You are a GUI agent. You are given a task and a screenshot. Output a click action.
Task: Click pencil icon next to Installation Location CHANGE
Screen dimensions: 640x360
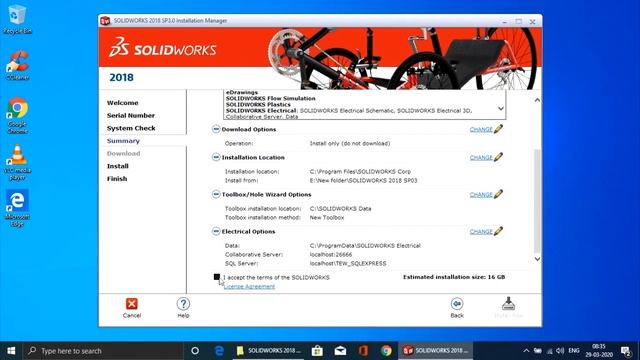click(x=498, y=157)
